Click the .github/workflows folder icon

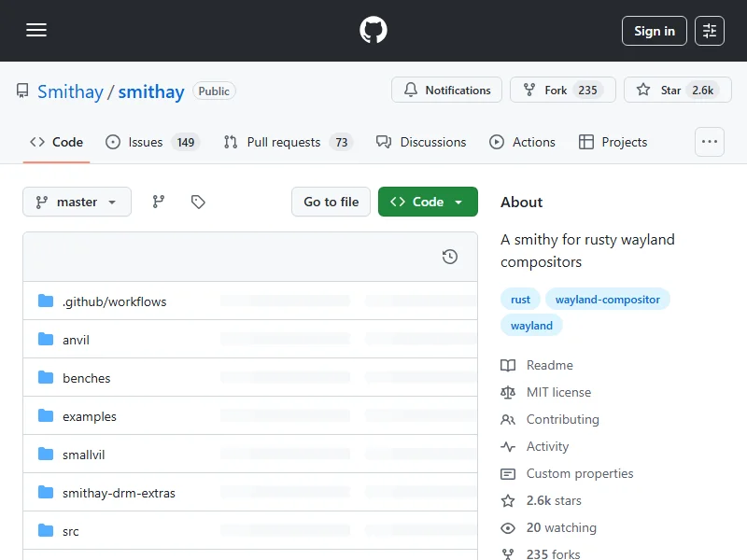(46, 301)
